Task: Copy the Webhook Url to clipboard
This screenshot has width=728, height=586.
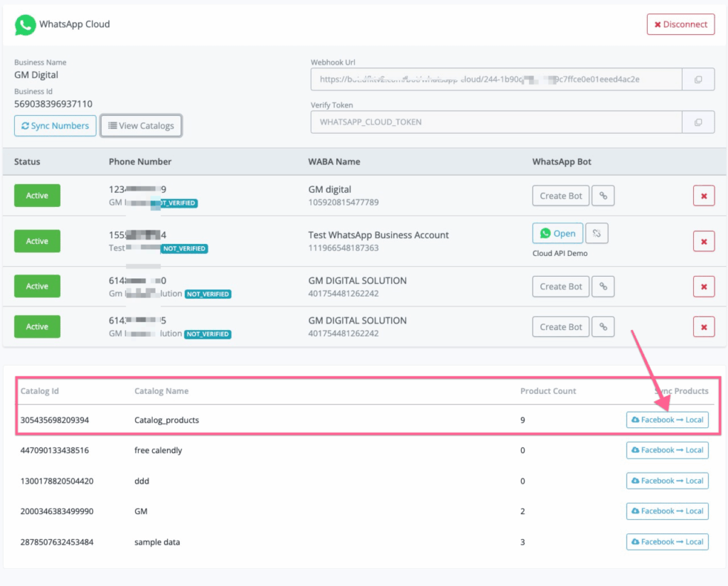Action: 698,80
